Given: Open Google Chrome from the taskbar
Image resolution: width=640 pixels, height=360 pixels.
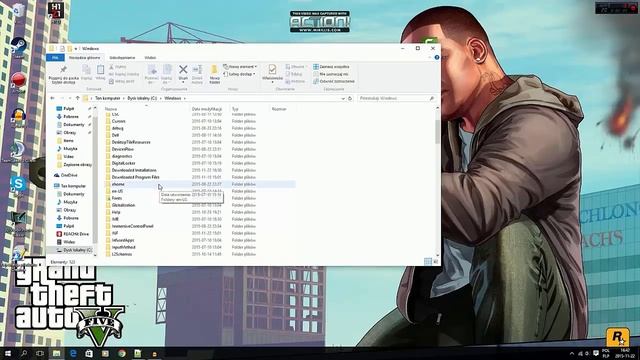Looking at the screenshot, I should pos(122,353).
